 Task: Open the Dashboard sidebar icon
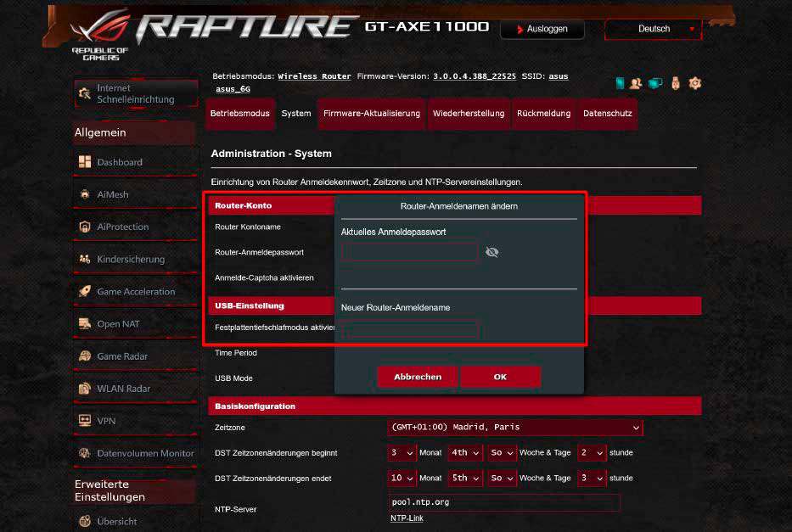(85, 162)
